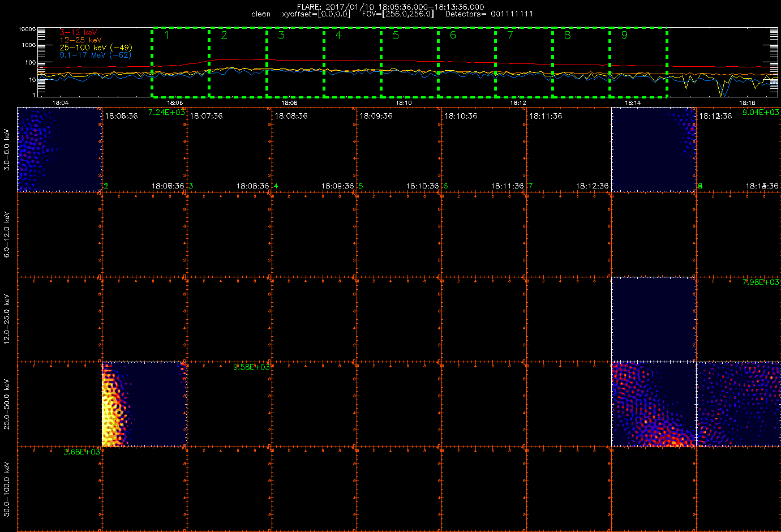Click interval number 1 in light curve
This screenshot has height=532, width=781.
(x=166, y=35)
